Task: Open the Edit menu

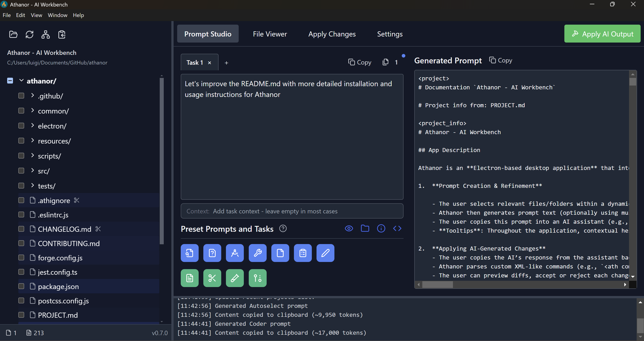Action: click(20, 15)
